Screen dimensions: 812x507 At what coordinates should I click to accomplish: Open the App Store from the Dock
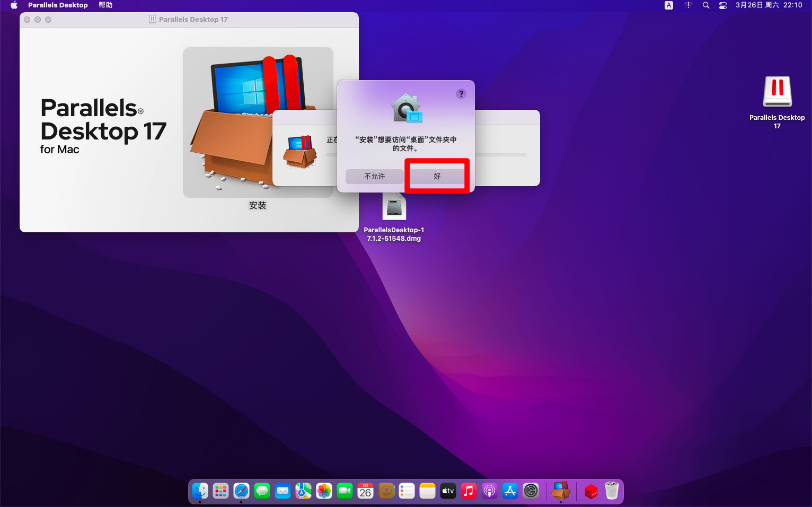pyautogui.click(x=510, y=491)
